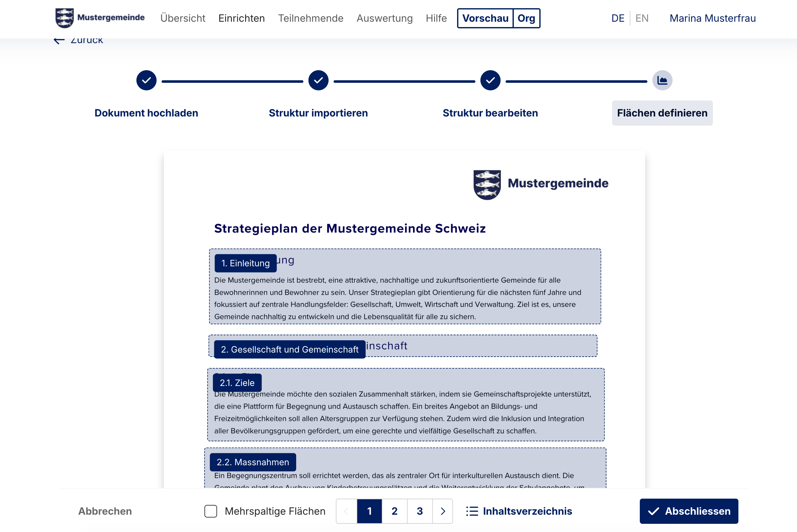Click the Struktur bearbeiten checkmark step circle
Image resolution: width=797 pixels, height=532 pixels.
tap(490, 80)
